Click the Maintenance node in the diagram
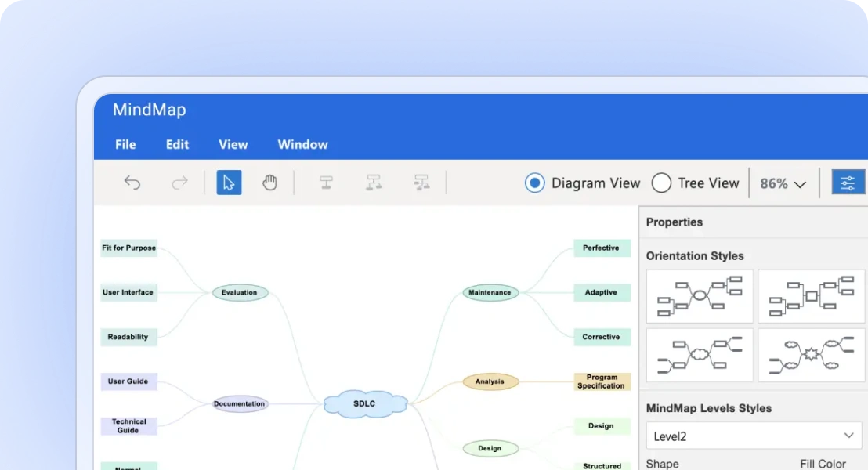This screenshot has height=470, width=868. pyautogui.click(x=490, y=292)
